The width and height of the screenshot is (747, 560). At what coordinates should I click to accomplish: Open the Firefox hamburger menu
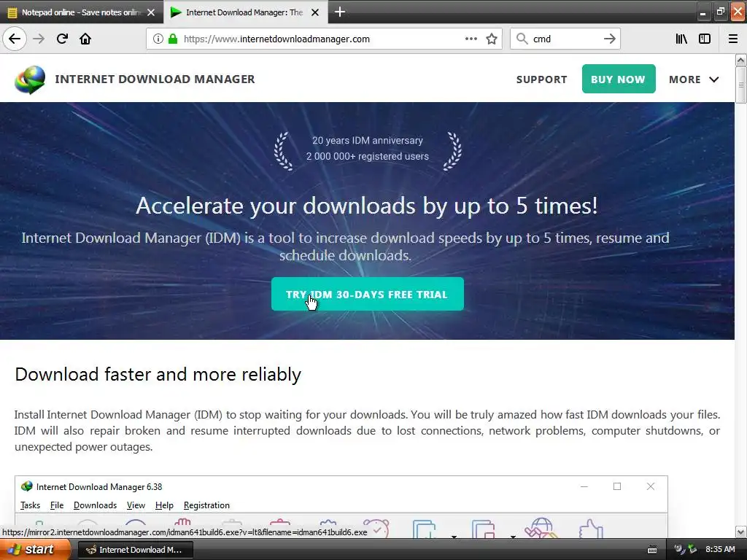(x=732, y=39)
